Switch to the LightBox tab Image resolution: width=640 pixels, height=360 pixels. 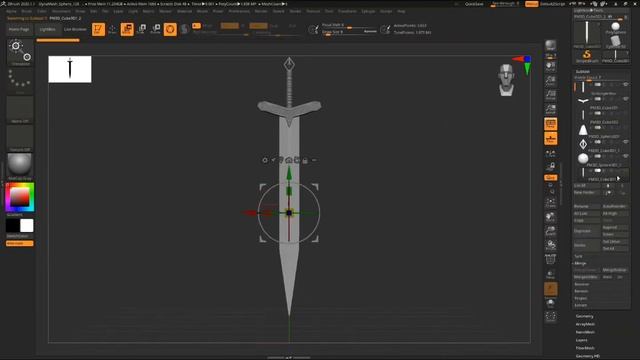(47, 29)
